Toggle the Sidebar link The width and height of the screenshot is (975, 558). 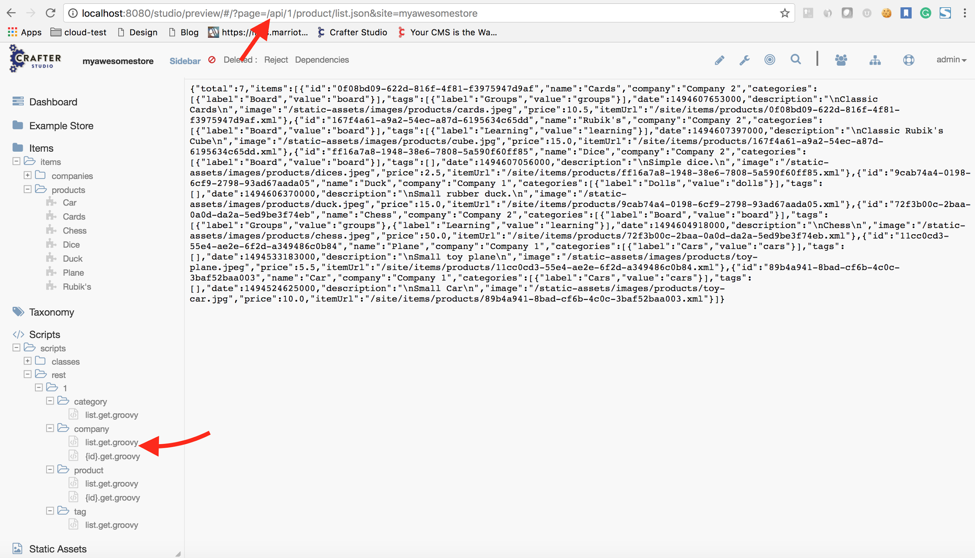[185, 60]
